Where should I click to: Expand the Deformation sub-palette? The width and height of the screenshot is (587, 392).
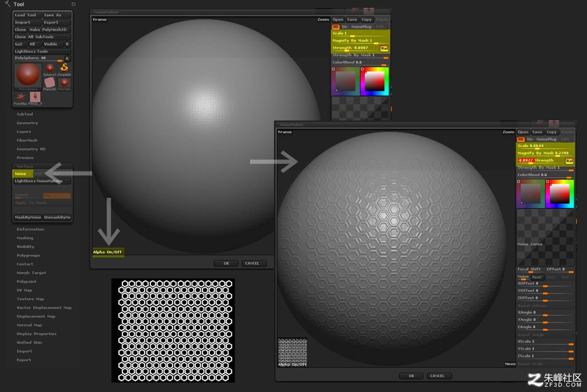30,229
